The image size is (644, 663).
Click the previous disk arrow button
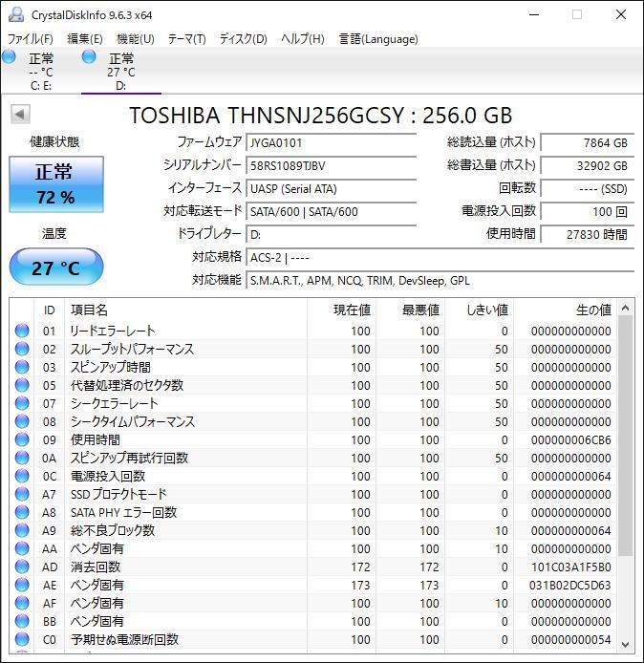pos(20,114)
